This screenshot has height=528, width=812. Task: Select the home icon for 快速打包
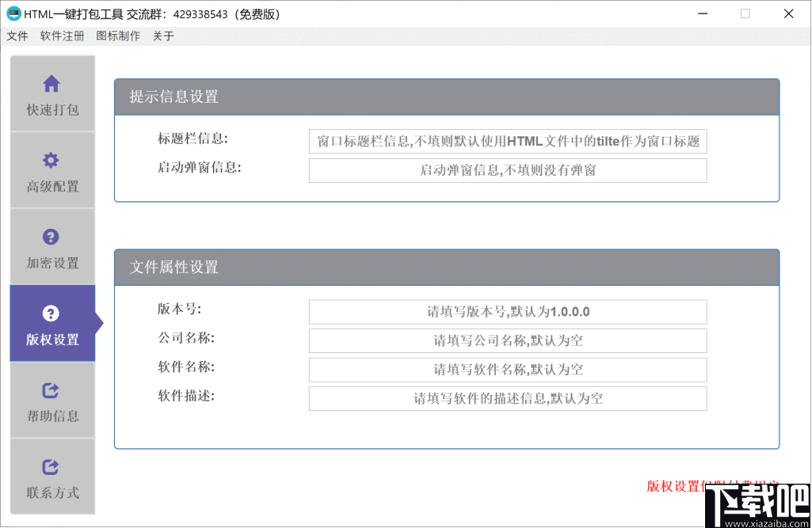click(x=51, y=83)
